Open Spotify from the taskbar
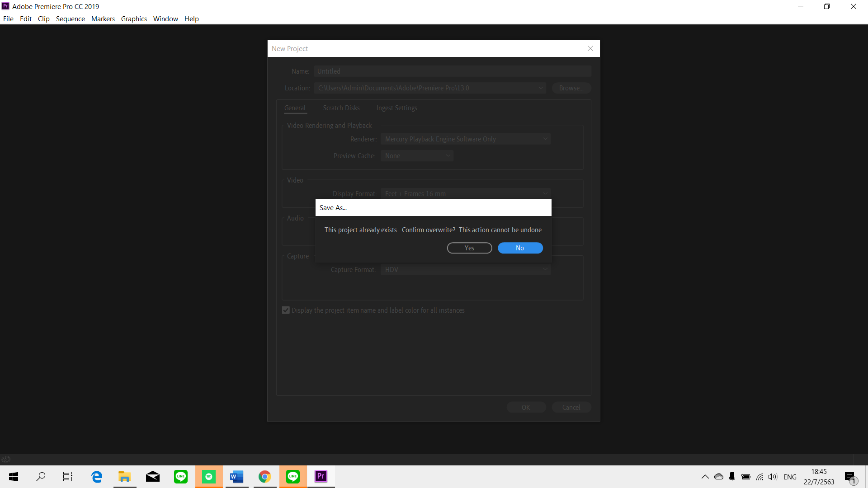 (209, 477)
